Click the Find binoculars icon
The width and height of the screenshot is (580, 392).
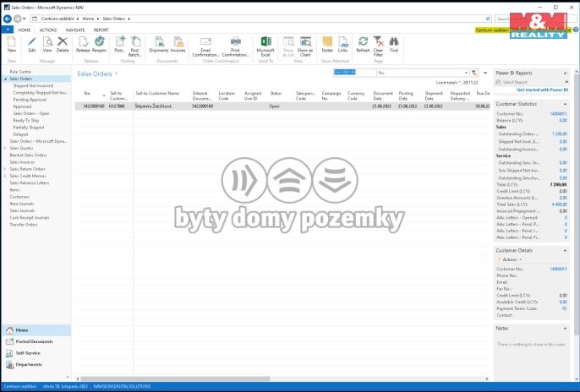[x=394, y=41]
